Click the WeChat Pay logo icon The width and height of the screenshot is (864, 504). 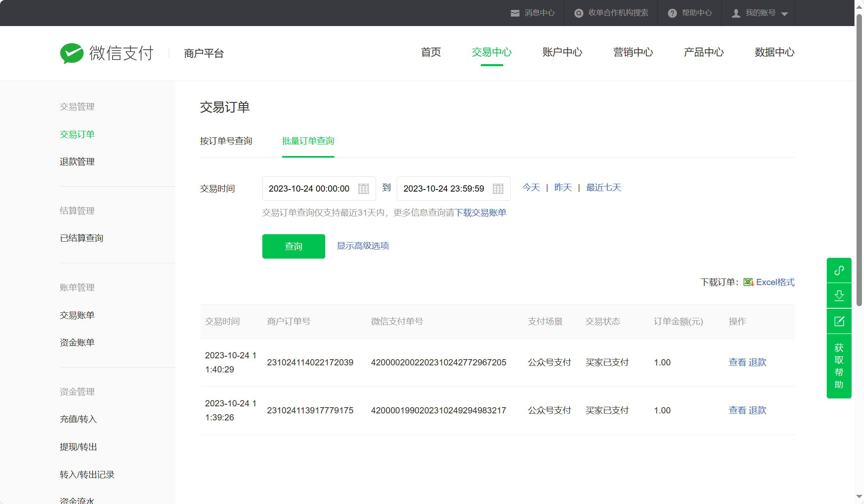[x=72, y=53]
